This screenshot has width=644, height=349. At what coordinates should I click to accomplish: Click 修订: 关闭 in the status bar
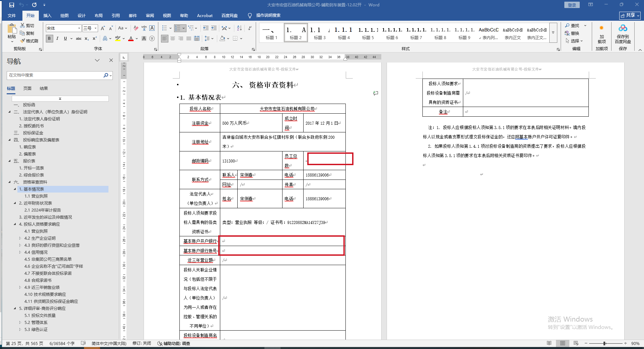142,343
